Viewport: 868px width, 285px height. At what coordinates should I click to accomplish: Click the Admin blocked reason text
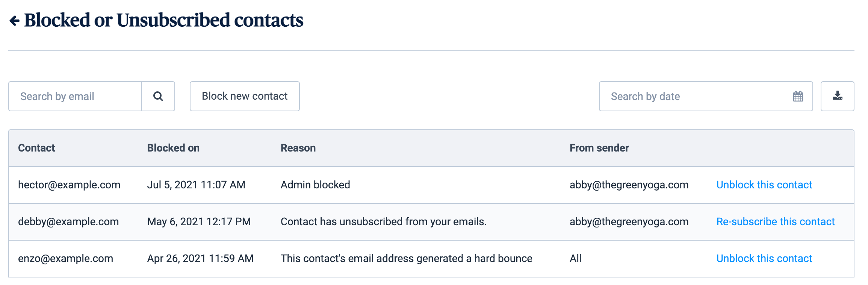315,185
